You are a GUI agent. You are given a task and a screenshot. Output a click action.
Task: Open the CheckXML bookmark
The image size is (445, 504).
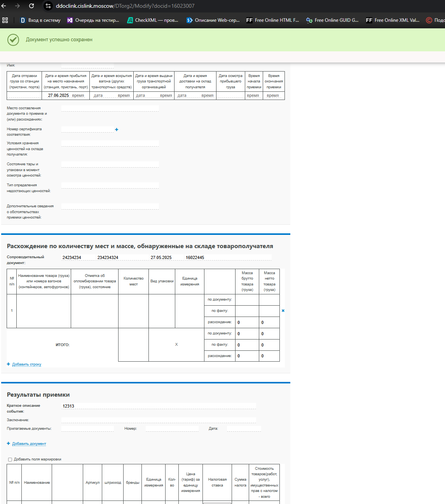[153, 20]
